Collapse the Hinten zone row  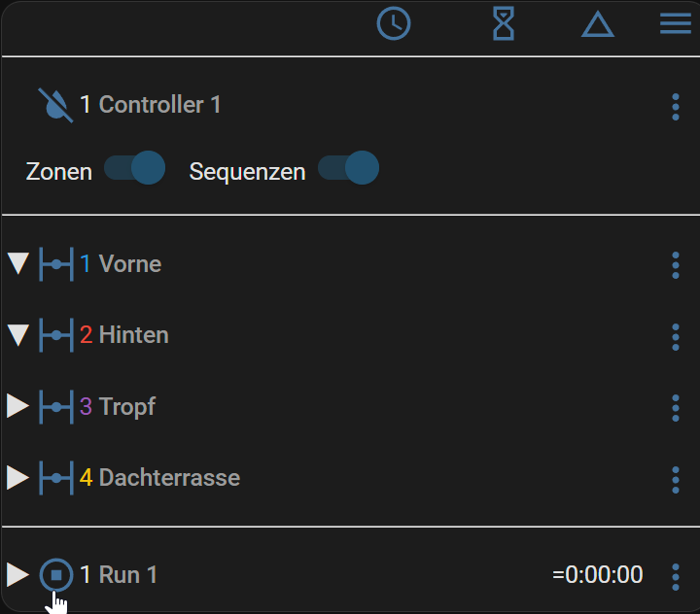(x=18, y=335)
